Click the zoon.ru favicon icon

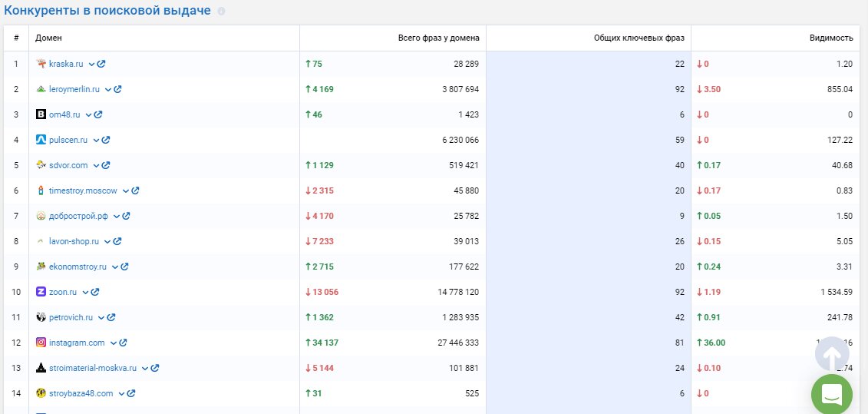(x=41, y=292)
